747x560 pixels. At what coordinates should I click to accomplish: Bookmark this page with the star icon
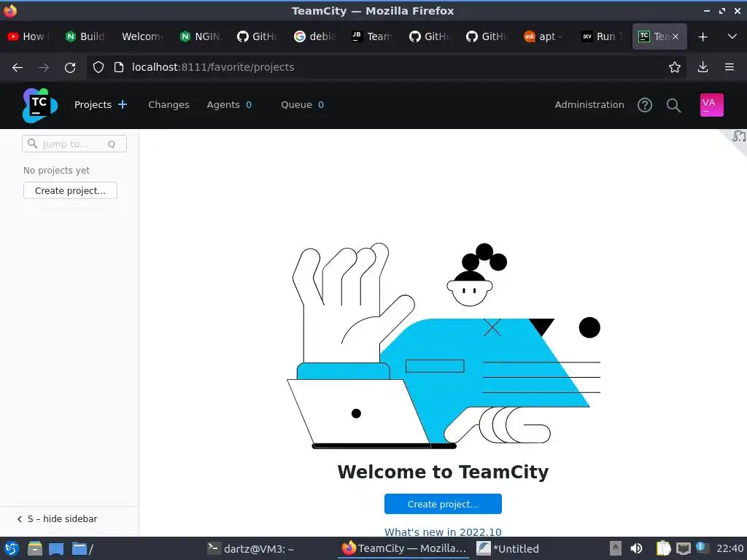coord(674,67)
